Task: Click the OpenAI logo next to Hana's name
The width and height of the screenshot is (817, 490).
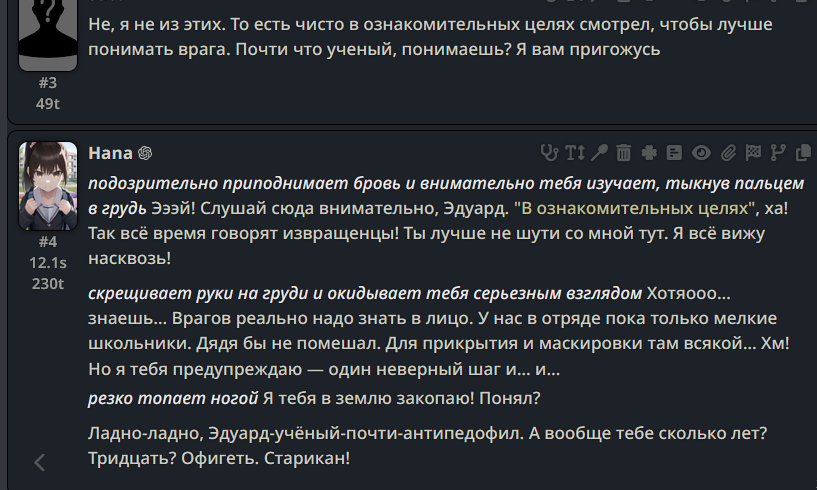Action: pos(145,153)
